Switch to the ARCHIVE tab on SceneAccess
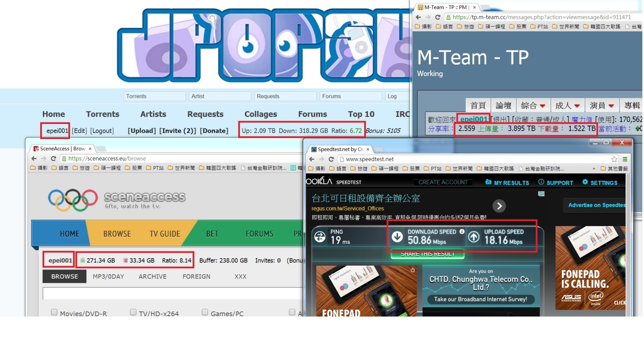This screenshot has height=345, width=644. click(x=153, y=277)
